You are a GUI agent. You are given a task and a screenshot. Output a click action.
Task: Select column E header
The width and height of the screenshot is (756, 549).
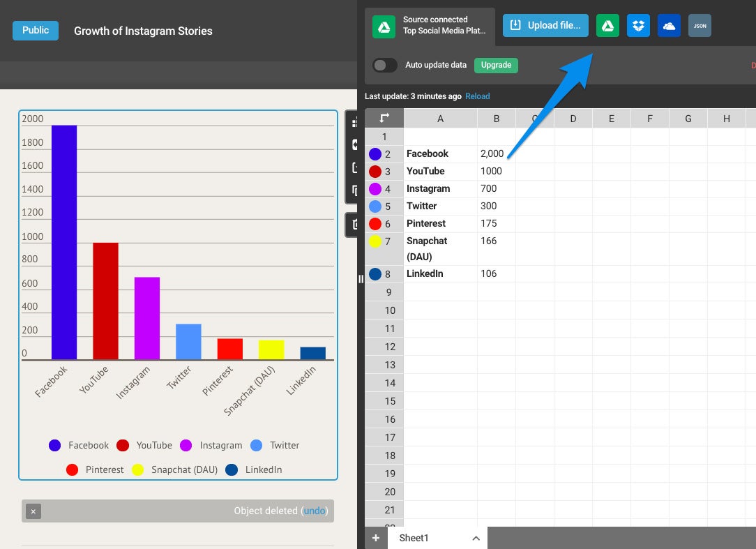coord(612,118)
